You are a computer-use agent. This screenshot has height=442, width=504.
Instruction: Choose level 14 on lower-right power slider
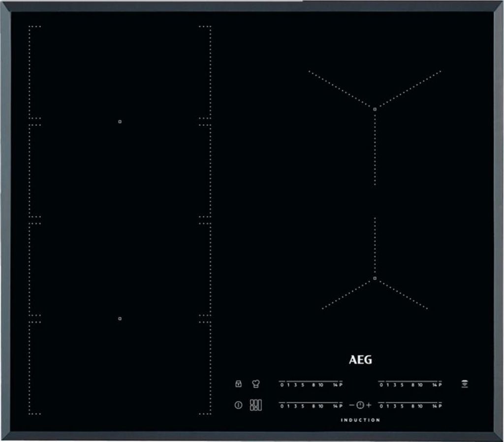435,406
